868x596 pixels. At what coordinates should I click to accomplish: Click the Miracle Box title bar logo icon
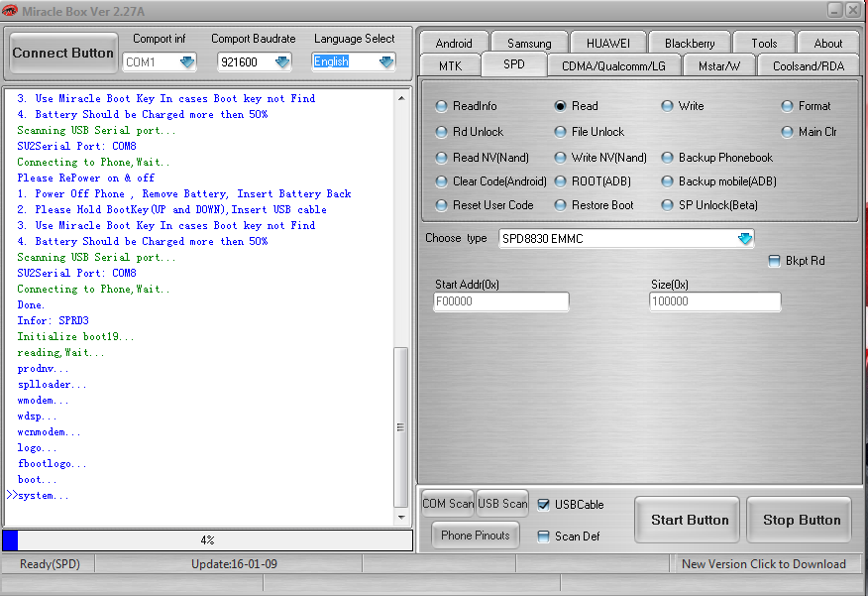(10, 11)
